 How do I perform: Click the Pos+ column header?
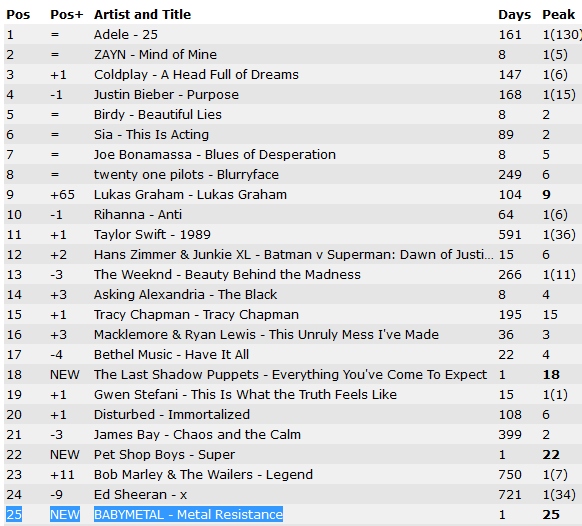coord(67,14)
